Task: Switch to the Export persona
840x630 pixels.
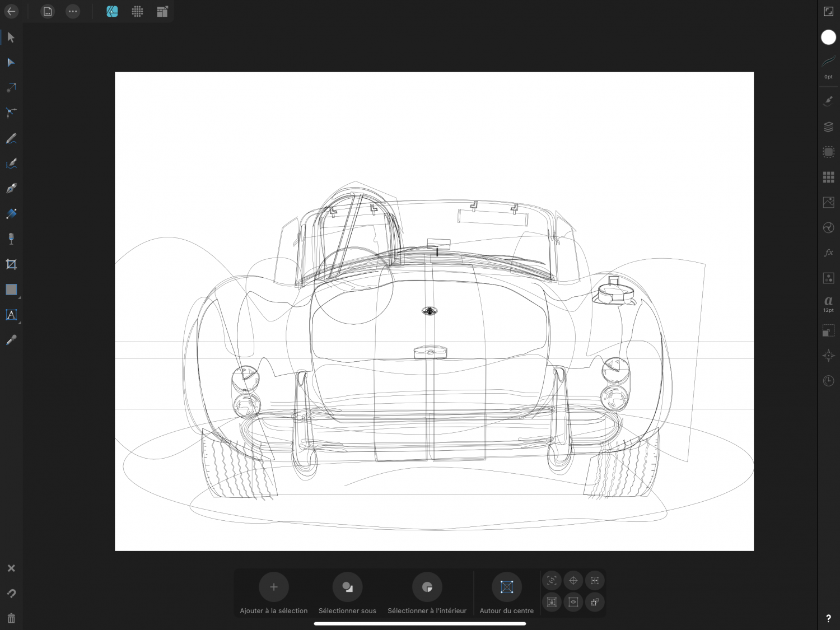Action: tap(162, 11)
